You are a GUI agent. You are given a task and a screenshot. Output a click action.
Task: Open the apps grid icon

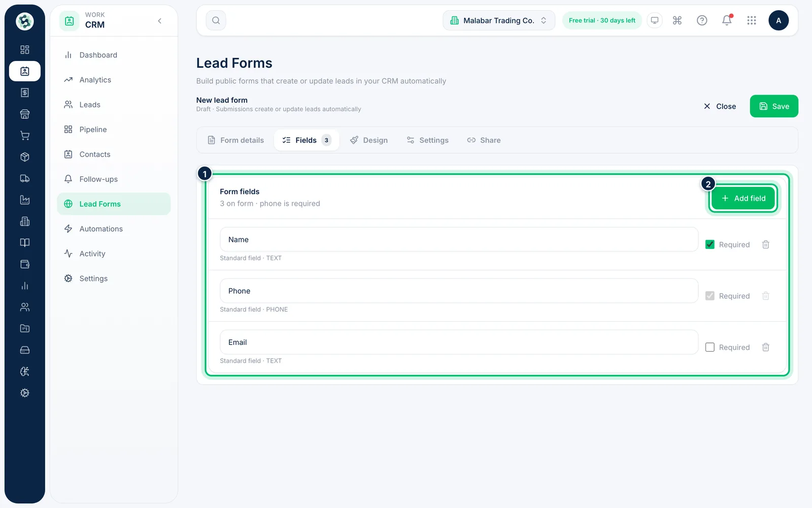pyautogui.click(x=752, y=20)
